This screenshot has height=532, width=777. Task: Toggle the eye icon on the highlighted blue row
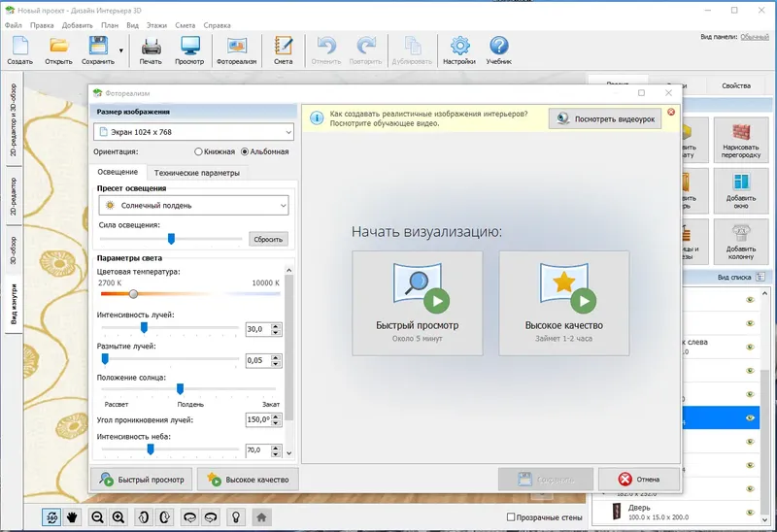(750, 418)
